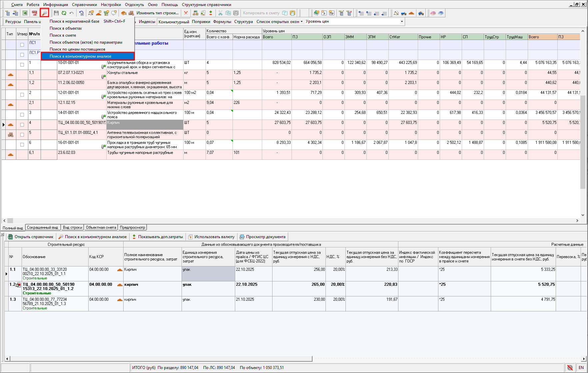Viewport: 588px width, 373px height.
Task: Click the PDF export icon
Action: tap(35, 13)
